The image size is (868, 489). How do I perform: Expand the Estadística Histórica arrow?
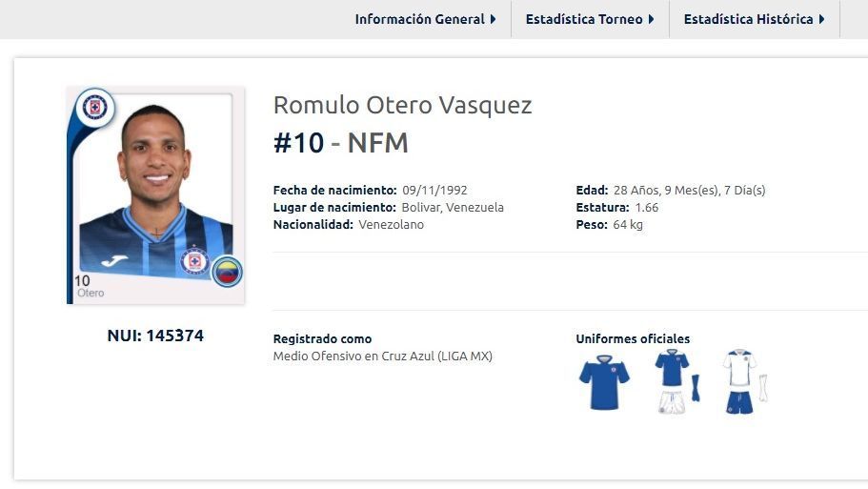[821, 19]
